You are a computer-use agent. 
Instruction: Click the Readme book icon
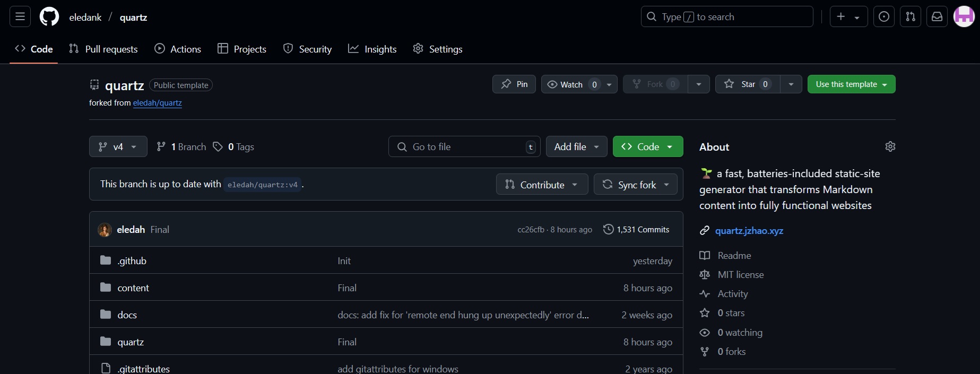point(705,256)
